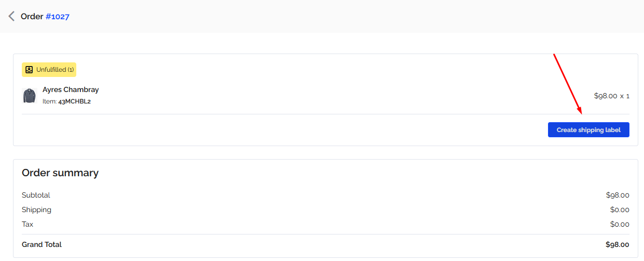The image size is (644, 261).
Task: Click the Subtotal amount $98.00
Action: (x=618, y=195)
